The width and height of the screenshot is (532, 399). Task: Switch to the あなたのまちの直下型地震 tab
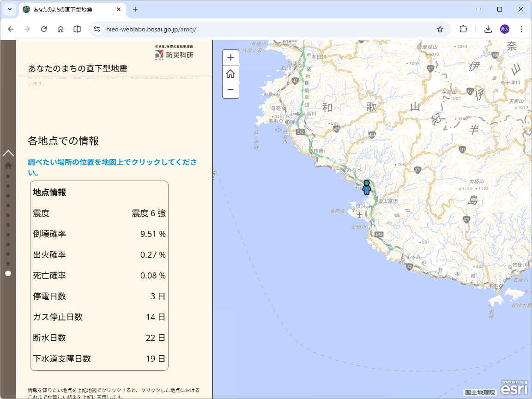coord(65,9)
